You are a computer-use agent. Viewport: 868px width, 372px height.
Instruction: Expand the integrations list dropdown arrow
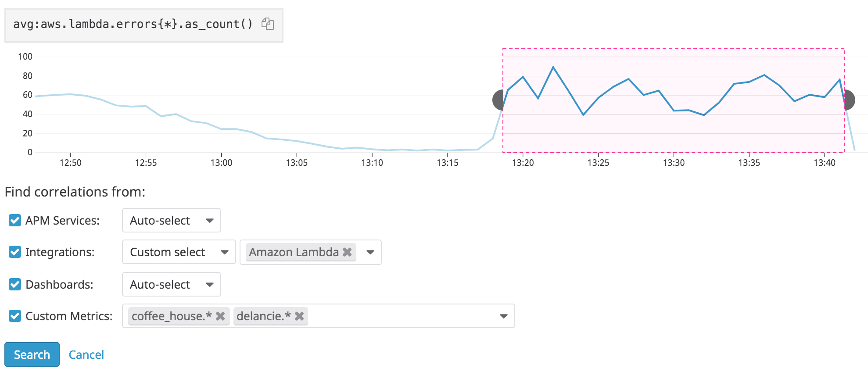370,252
